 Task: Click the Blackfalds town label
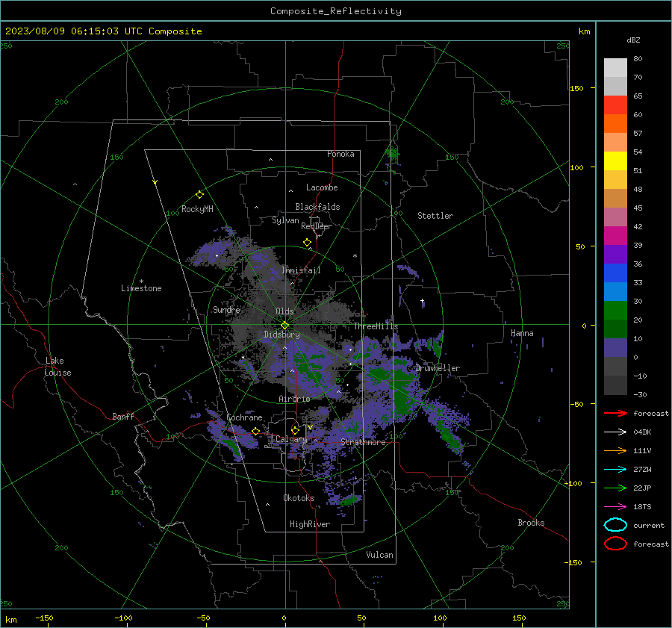pos(317,207)
